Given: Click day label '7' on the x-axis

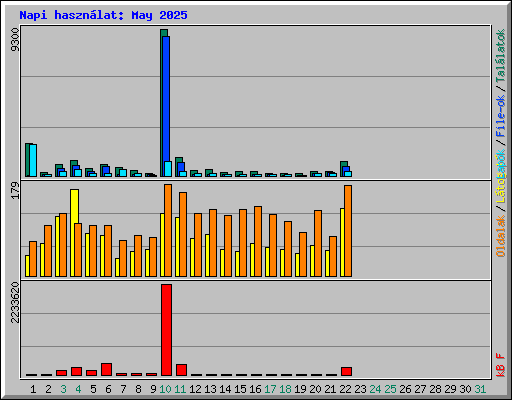Looking at the screenshot, I should [123, 389].
